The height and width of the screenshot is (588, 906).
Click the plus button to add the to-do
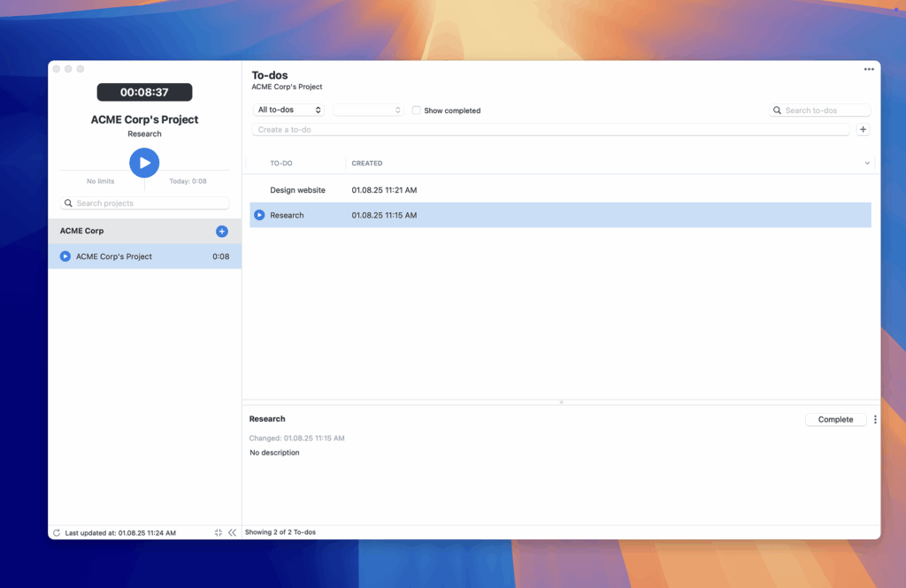pyautogui.click(x=863, y=129)
